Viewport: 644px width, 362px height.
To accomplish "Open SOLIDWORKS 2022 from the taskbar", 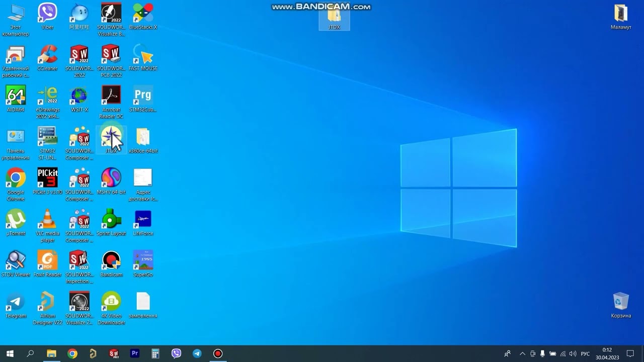I will click(x=114, y=353).
